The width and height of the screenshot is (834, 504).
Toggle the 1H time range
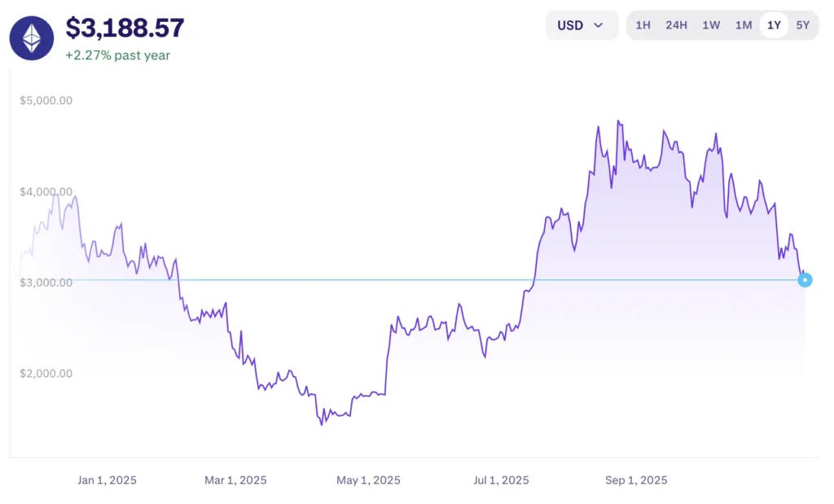(x=643, y=25)
